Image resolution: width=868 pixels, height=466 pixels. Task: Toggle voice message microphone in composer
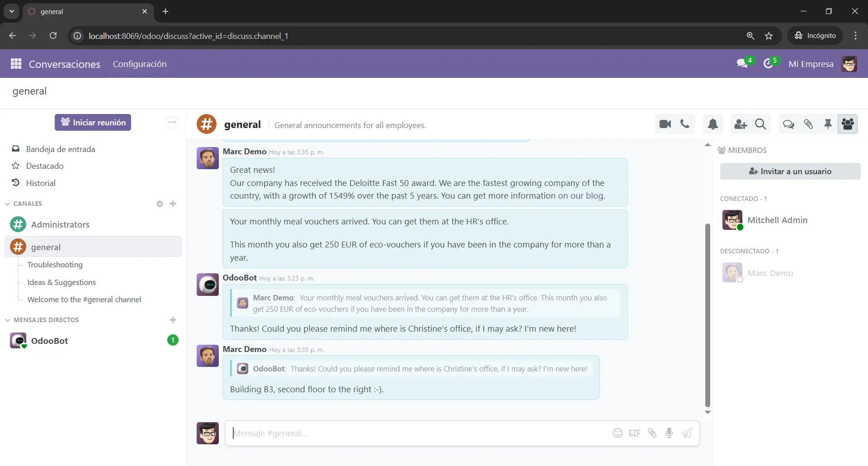669,433
